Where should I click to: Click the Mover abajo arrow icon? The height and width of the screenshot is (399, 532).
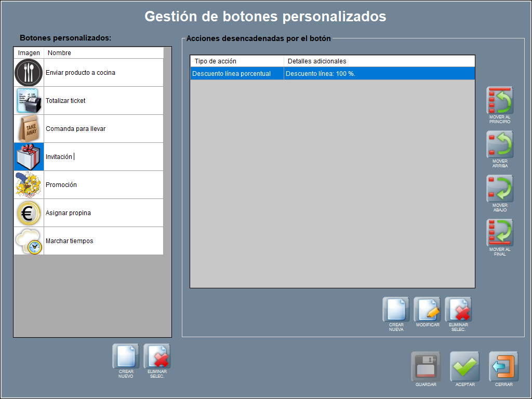(x=500, y=189)
